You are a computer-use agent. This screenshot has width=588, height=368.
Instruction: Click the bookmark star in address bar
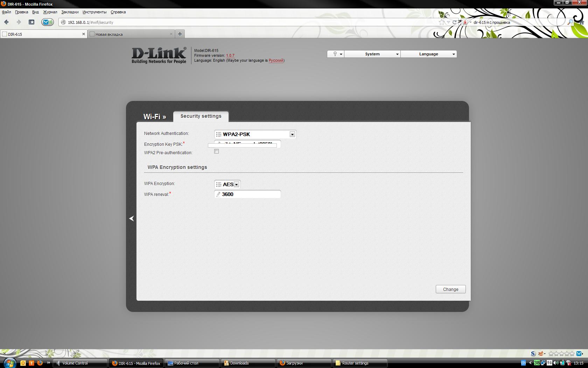[x=442, y=22]
